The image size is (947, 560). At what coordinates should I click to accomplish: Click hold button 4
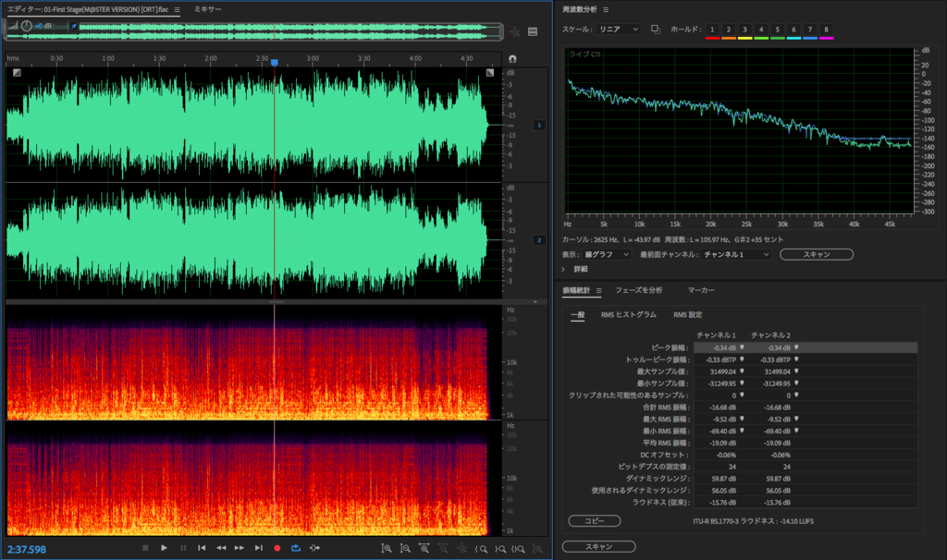coord(761,30)
